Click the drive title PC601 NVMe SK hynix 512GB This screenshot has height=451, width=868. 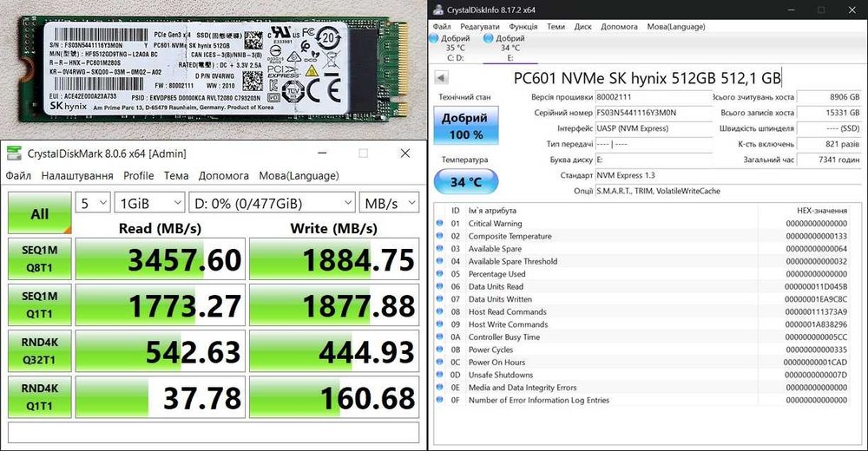[647, 78]
